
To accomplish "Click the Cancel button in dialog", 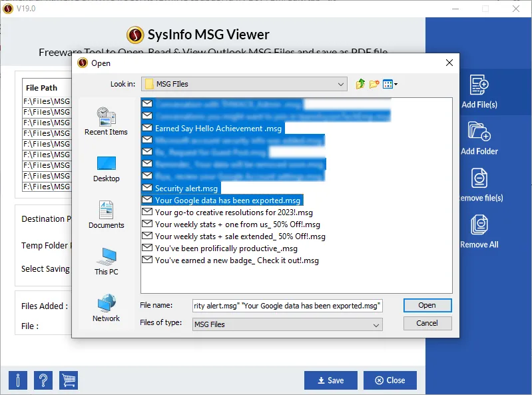I will [x=427, y=323].
